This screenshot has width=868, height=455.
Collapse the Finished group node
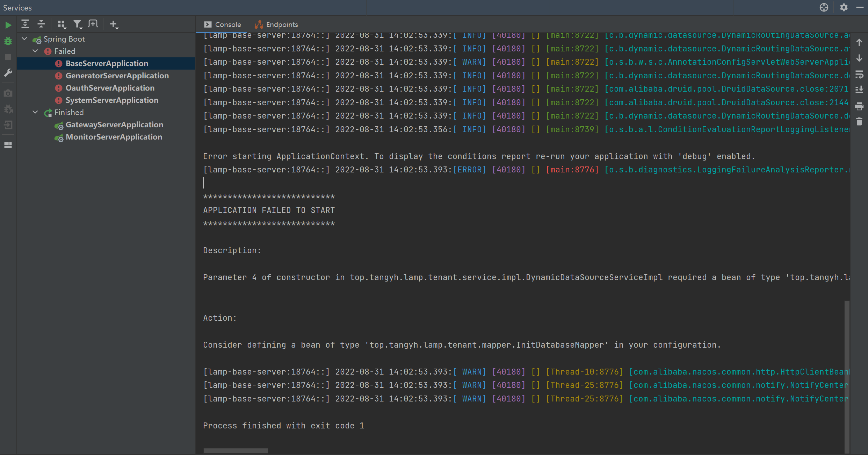coord(35,112)
